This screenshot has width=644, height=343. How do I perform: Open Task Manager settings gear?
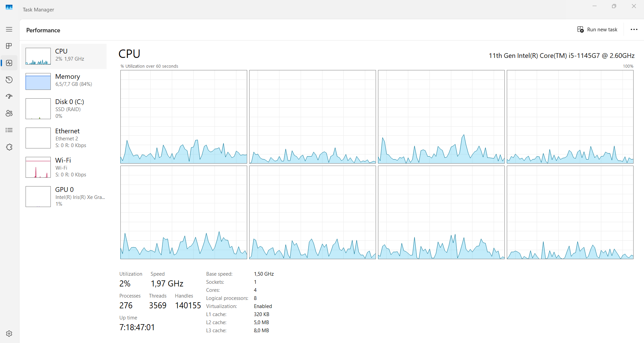(x=9, y=333)
